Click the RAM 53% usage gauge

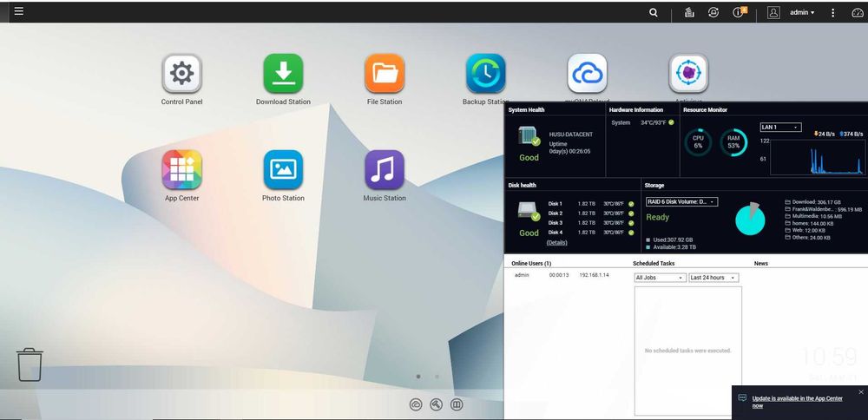(733, 142)
